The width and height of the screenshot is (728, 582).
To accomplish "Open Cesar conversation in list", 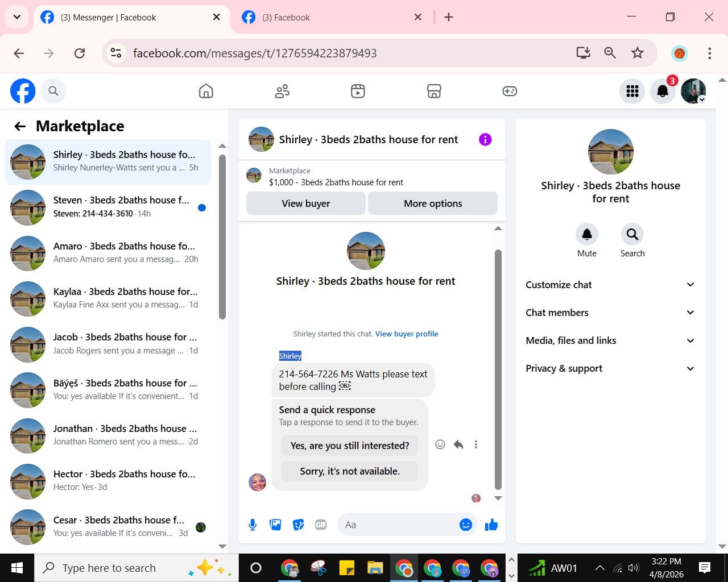I will coord(108,527).
